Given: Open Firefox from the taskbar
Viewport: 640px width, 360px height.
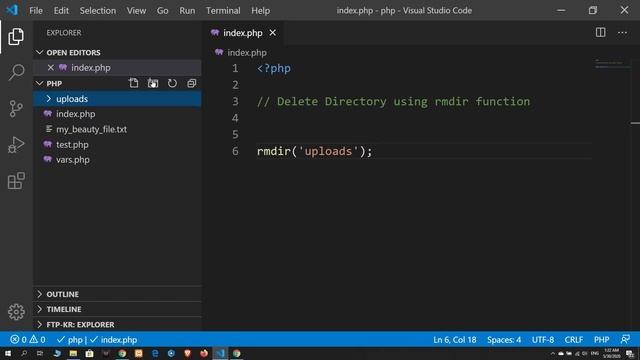Looking at the screenshot, I should pos(204,353).
